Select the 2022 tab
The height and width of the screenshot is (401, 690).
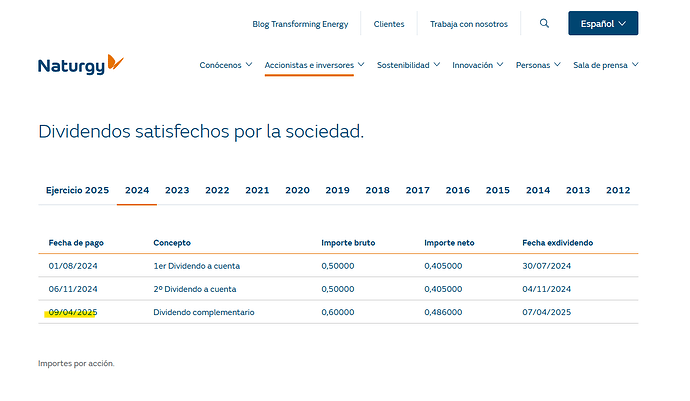click(217, 190)
